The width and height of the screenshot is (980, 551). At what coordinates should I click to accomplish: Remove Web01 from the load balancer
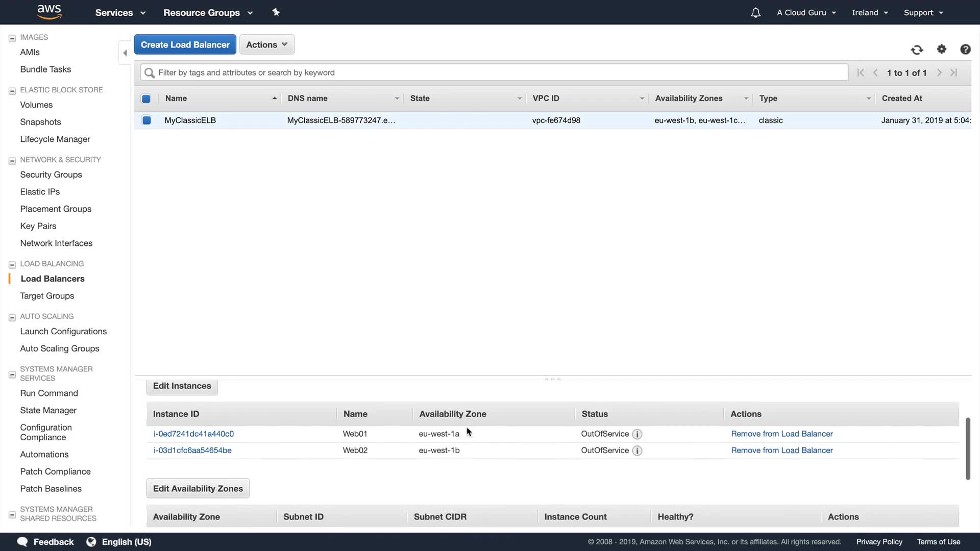781,434
